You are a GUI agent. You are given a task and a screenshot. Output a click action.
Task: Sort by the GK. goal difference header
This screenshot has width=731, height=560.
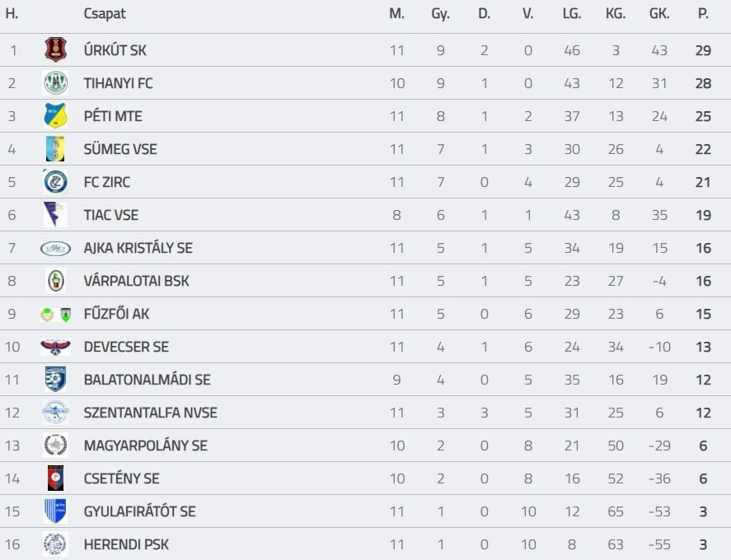pos(659,14)
